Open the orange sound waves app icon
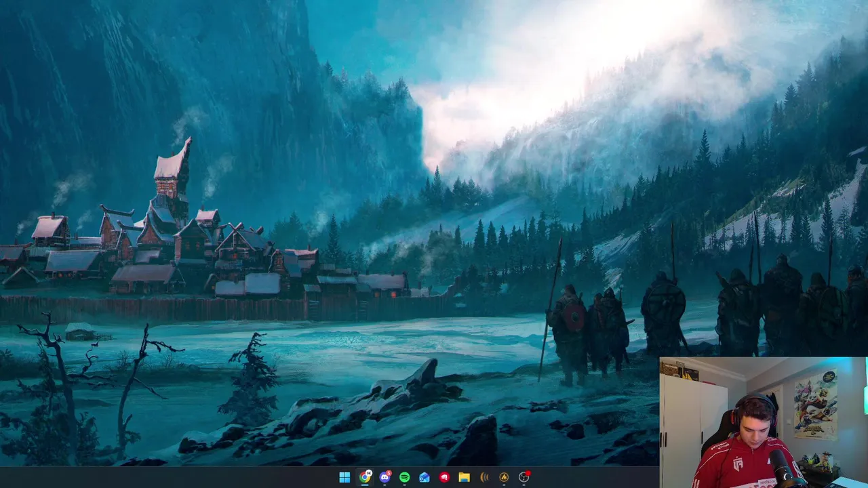This screenshot has height=488, width=868. tap(484, 477)
